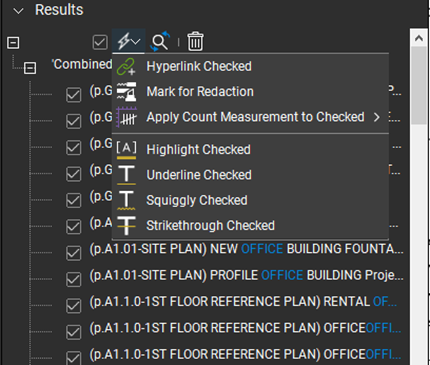Image resolution: width=430 pixels, height=365 pixels.
Task: Click the 'Combined' tree node label
Action: pos(82,64)
